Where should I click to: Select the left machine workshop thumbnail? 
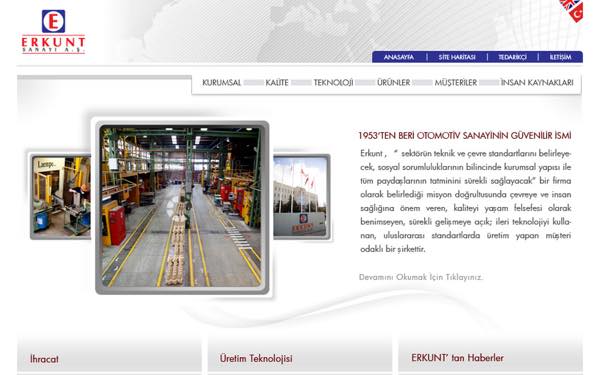[x=60, y=196]
